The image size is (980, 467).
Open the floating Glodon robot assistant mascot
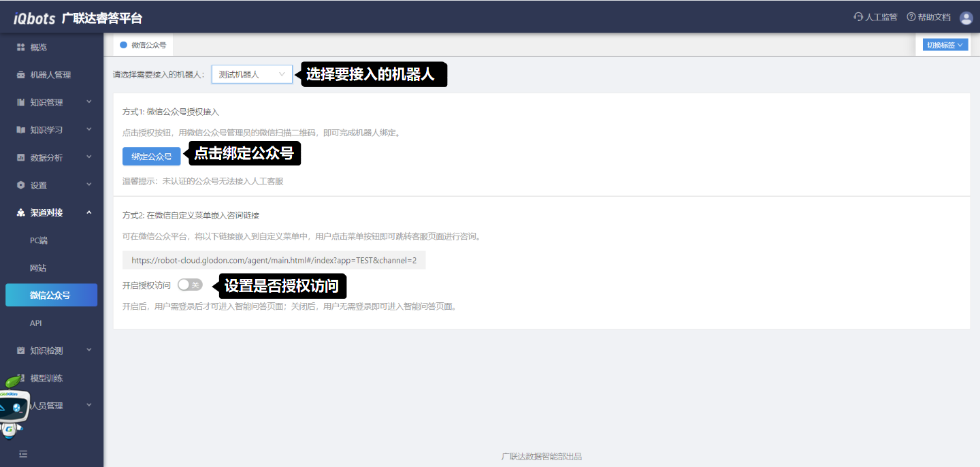pyautogui.click(x=14, y=408)
